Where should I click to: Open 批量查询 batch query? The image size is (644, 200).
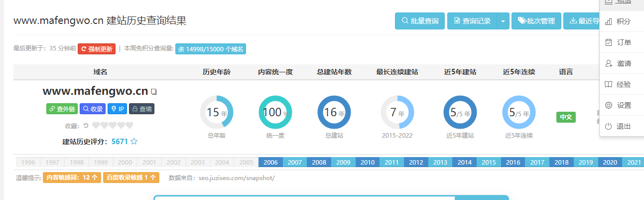(x=420, y=21)
